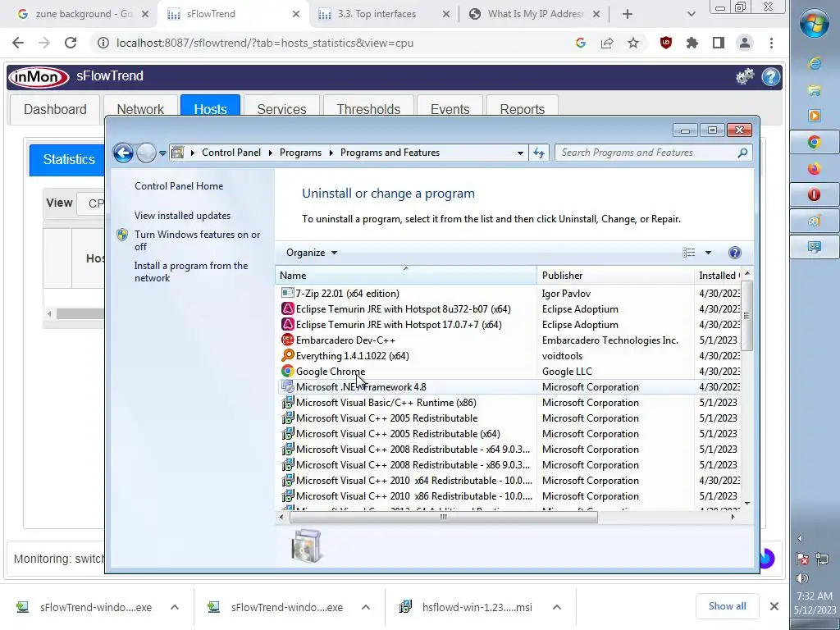Click horizontal scrollbar of program list

click(443, 517)
